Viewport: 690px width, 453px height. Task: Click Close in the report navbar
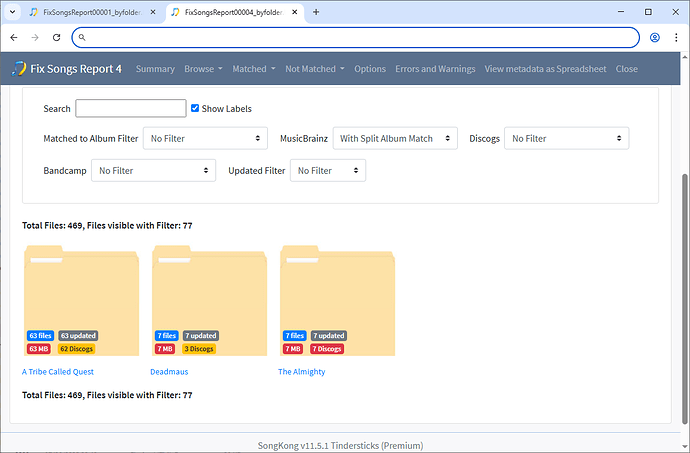tap(627, 69)
